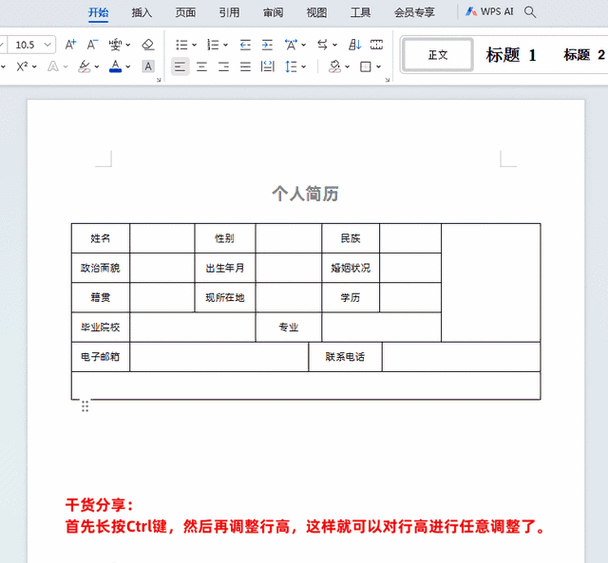
Task: Open font dialog launcher arrow
Action: (159, 80)
